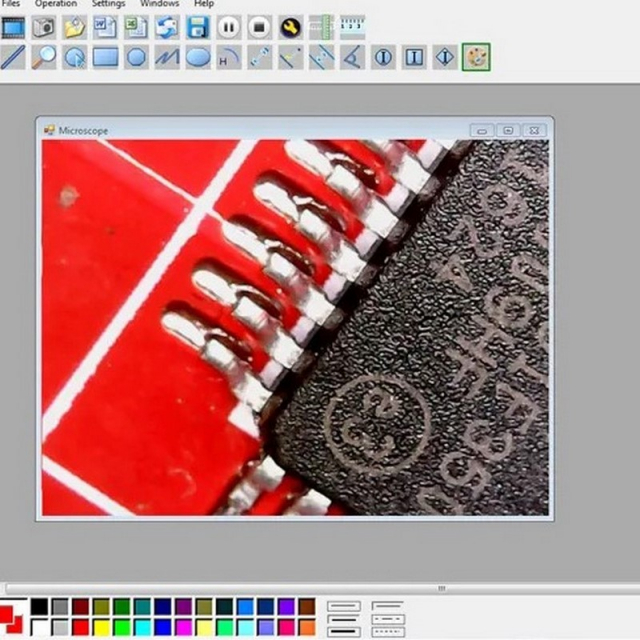
Task: Select the angle measurement tool
Action: pyautogui.click(x=352, y=57)
